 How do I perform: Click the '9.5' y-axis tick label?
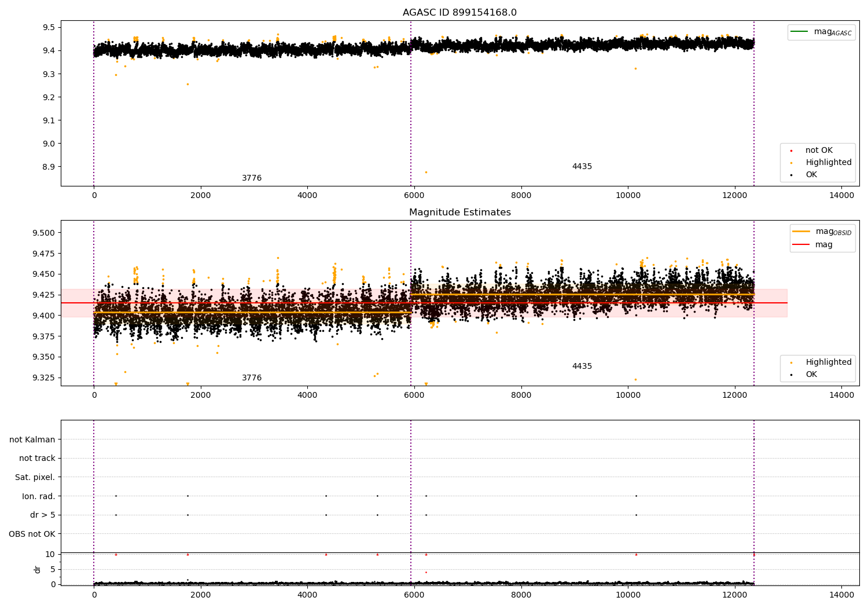49,27
